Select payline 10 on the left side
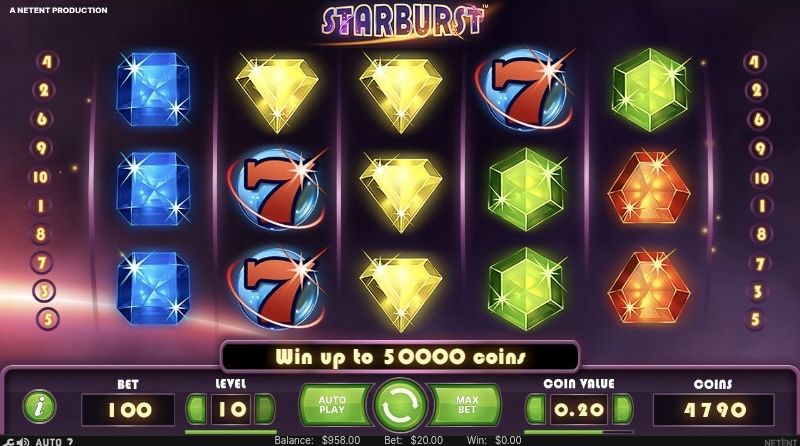The height and width of the screenshot is (446, 800). [x=40, y=177]
